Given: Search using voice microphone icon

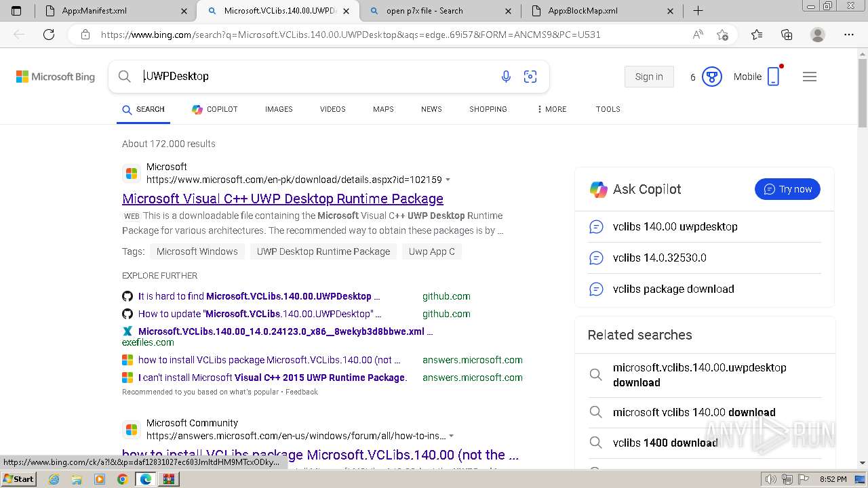Looking at the screenshot, I should click(506, 77).
